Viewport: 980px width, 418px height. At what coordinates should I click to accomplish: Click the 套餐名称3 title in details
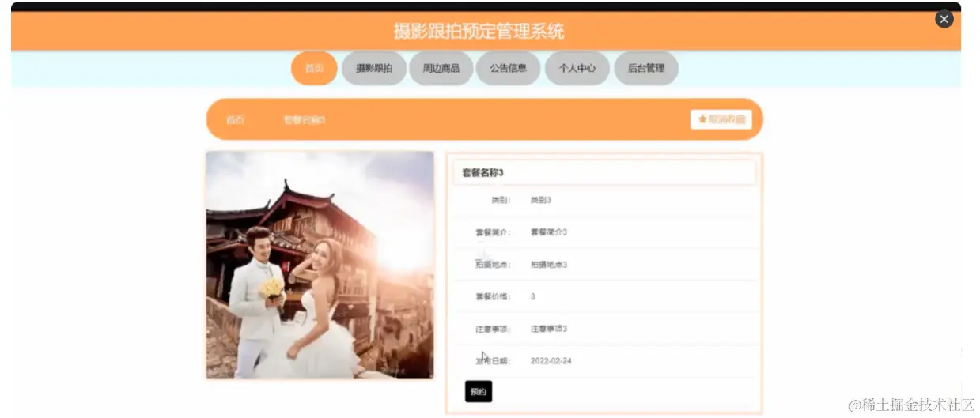(482, 172)
